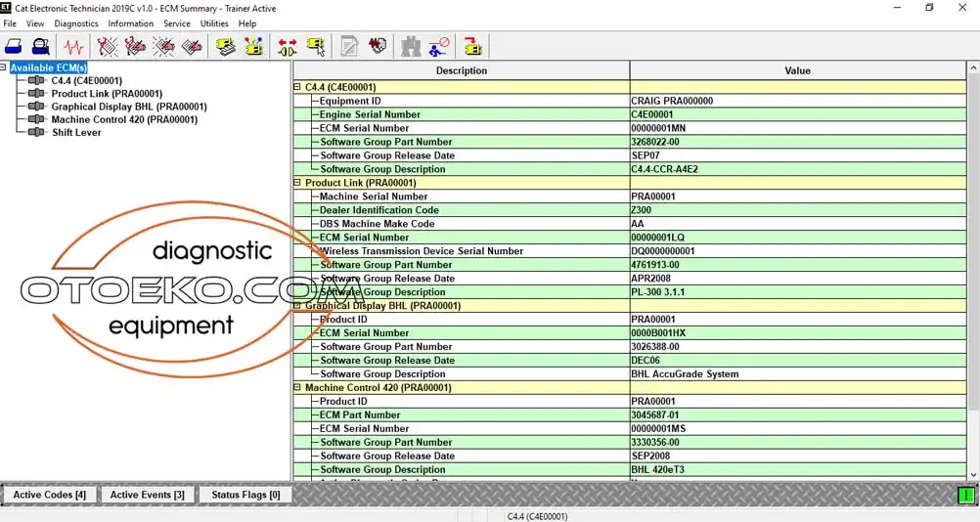Open the ECM Summary toolbar icon

(x=226, y=46)
